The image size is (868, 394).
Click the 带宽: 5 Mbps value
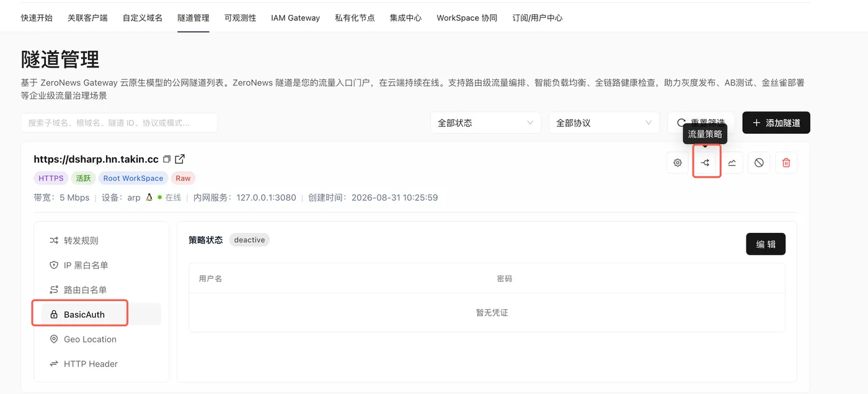click(61, 198)
